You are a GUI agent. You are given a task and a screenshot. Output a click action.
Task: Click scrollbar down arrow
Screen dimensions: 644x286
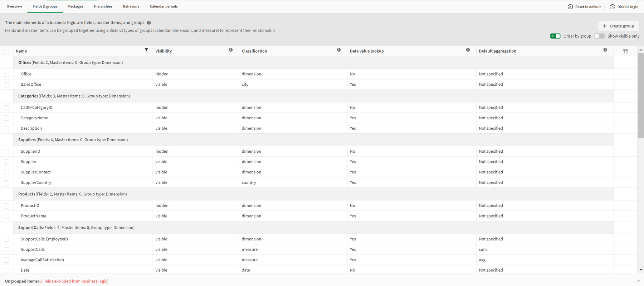(x=641, y=270)
